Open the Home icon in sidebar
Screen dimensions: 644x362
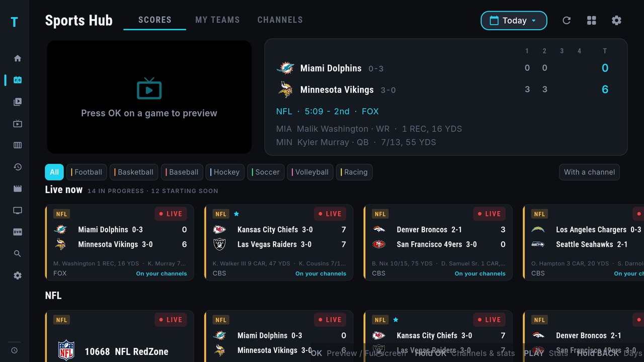click(x=18, y=58)
